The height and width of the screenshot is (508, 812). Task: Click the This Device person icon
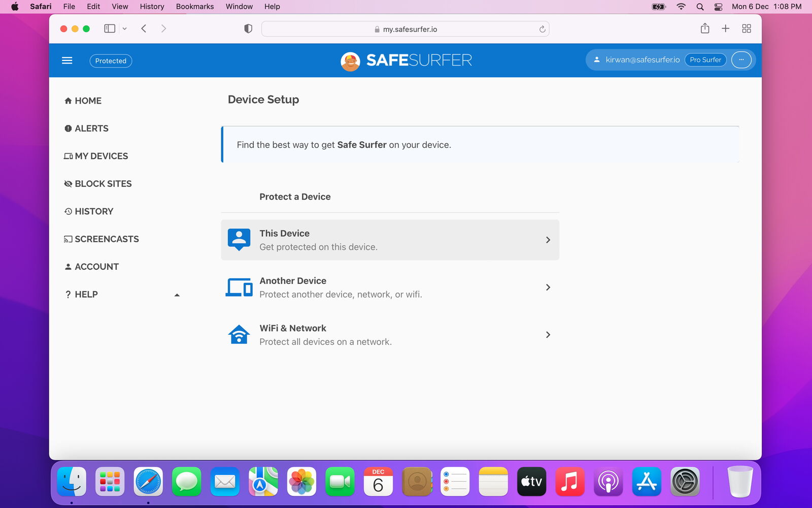[239, 239]
